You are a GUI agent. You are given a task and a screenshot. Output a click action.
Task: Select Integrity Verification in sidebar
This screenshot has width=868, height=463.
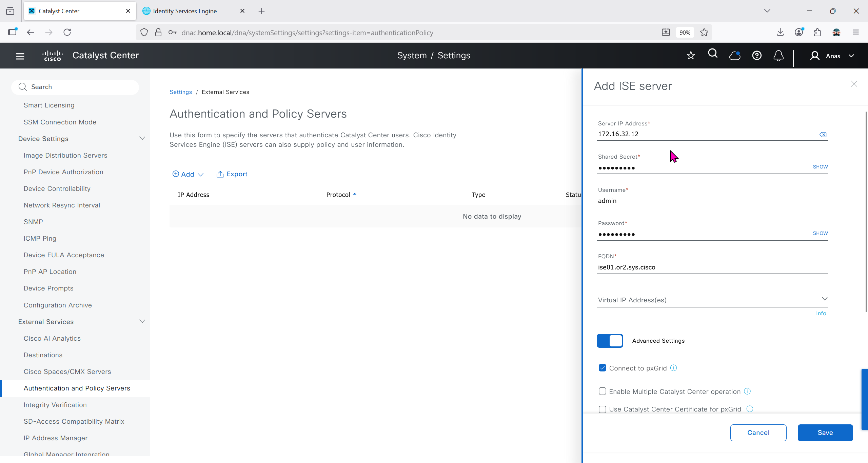click(55, 405)
